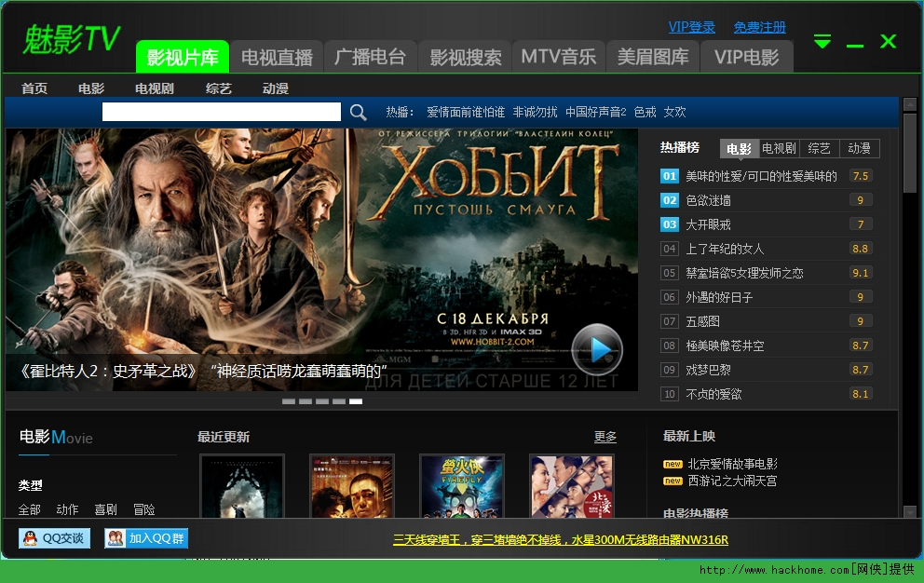Open the VIP电影 tab
924x583 pixels.
pos(747,57)
